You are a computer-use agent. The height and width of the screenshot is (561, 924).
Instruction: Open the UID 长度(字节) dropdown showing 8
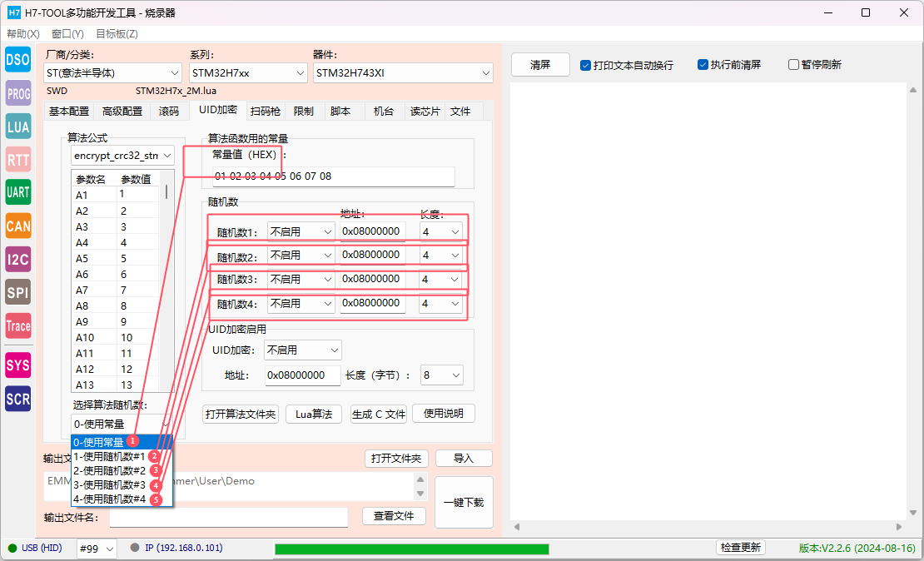click(441, 375)
